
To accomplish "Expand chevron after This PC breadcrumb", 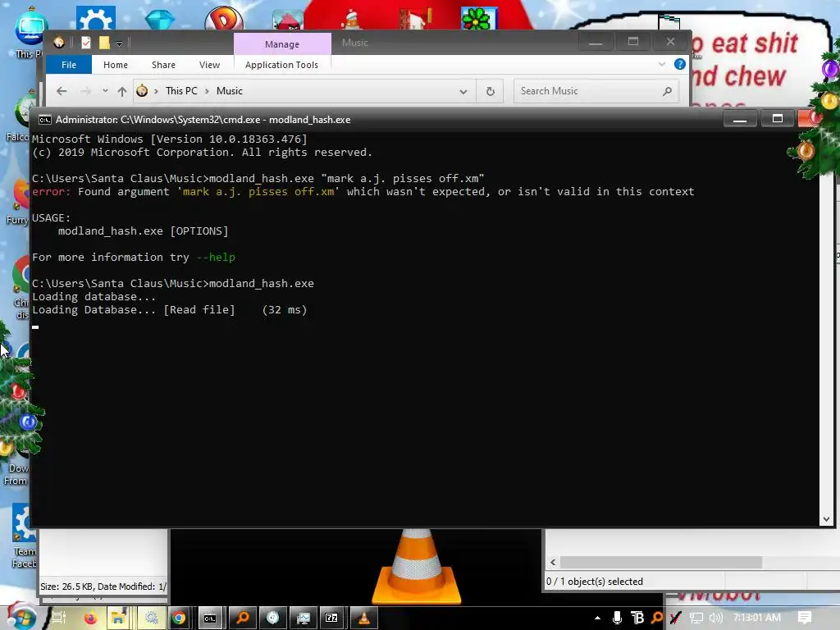I will tap(207, 91).
